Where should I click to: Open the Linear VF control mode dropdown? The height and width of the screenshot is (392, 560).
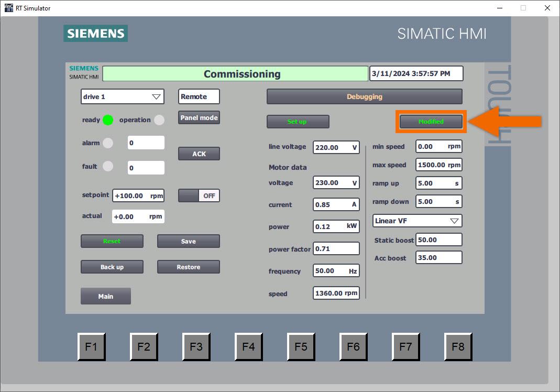point(416,221)
